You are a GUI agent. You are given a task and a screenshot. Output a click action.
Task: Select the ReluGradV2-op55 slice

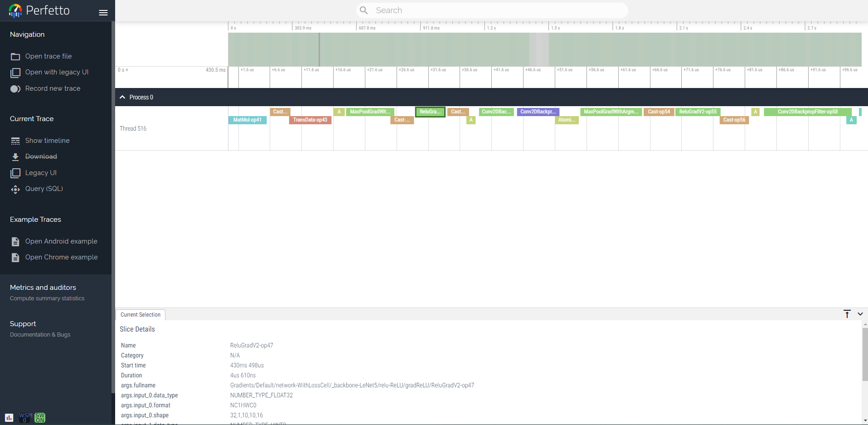pyautogui.click(x=698, y=112)
